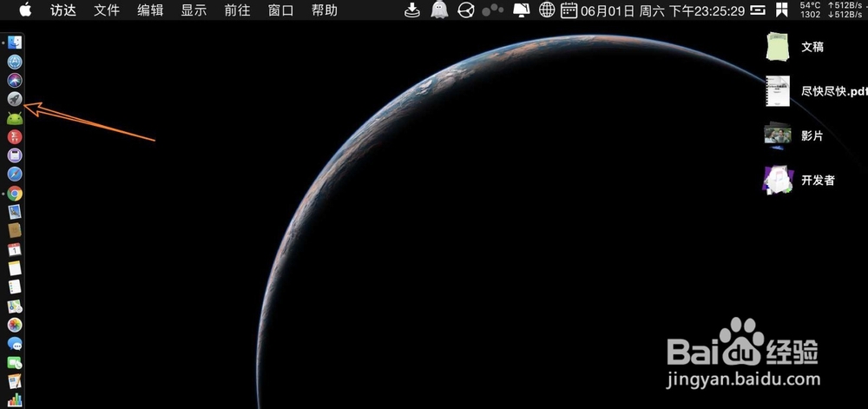Open Maps from the Dock
This screenshot has width=868, height=409.
[x=15, y=306]
